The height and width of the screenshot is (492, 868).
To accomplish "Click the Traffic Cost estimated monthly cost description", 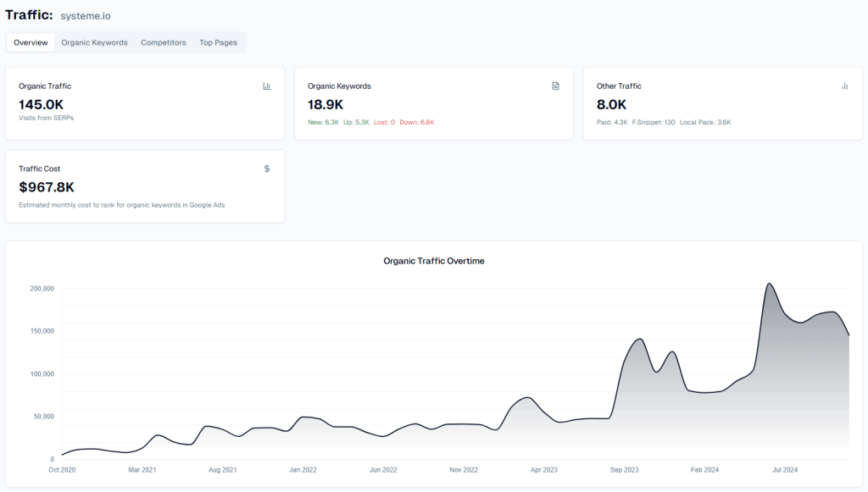I will (x=122, y=205).
